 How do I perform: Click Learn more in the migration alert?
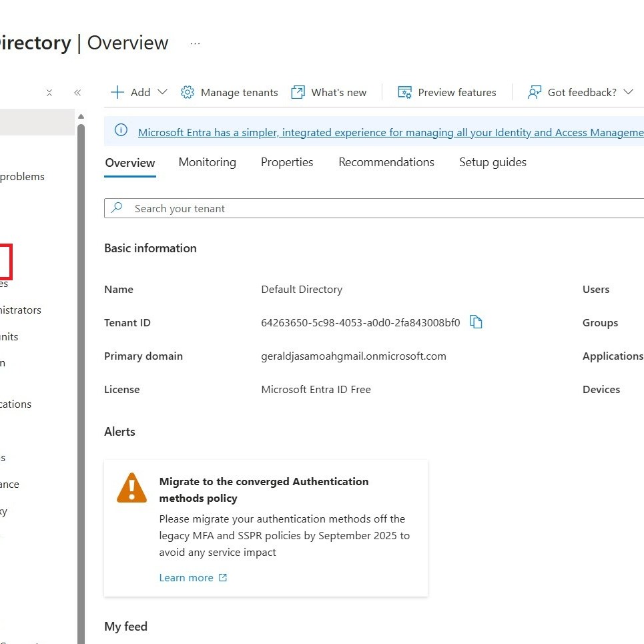pos(186,578)
